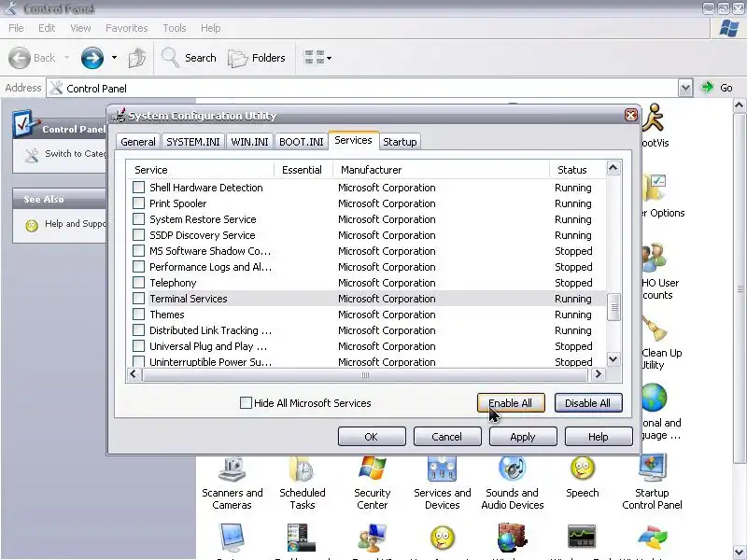747x560 pixels.
Task: Open Speech icon
Action: (582, 478)
